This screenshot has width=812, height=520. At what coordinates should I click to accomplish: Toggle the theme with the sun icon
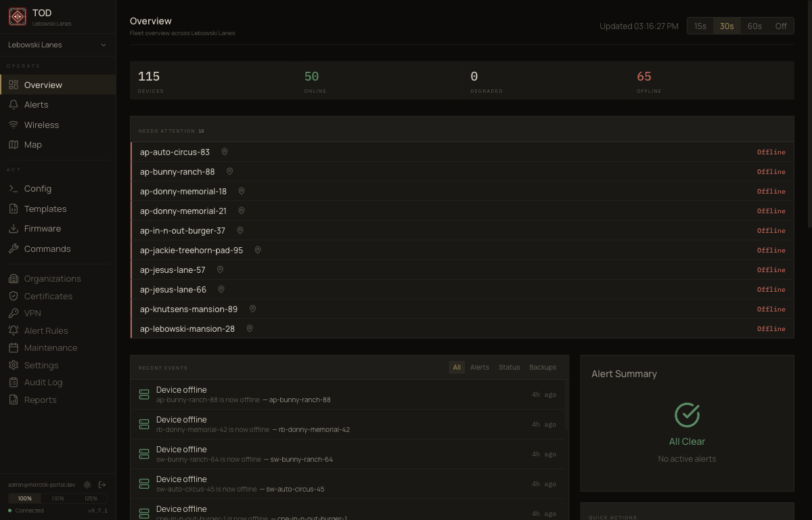(87, 484)
